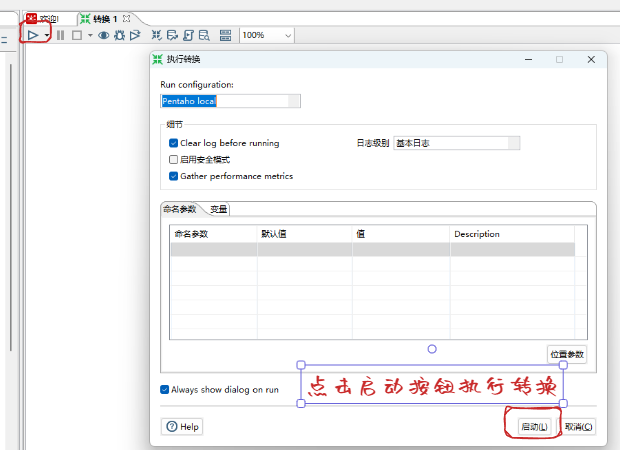Select the 命名参数 tab
Image resolution: width=620 pixels, height=450 pixels.
coord(180,209)
